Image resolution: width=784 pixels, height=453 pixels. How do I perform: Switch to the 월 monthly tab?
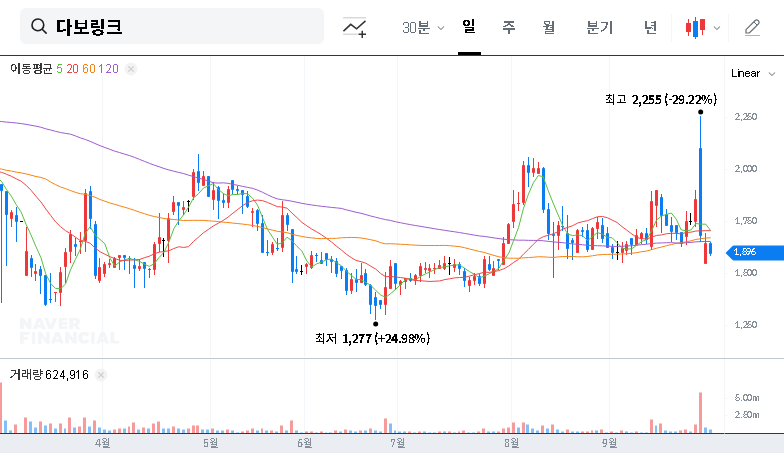click(x=549, y=27)
